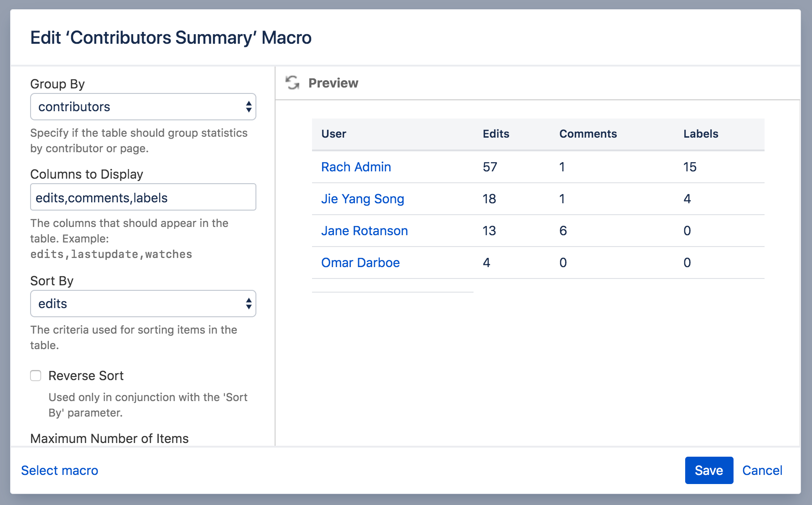Click the preview refresh icon
812x505 pixels.
pyautogui.click(x=292, y=83)
